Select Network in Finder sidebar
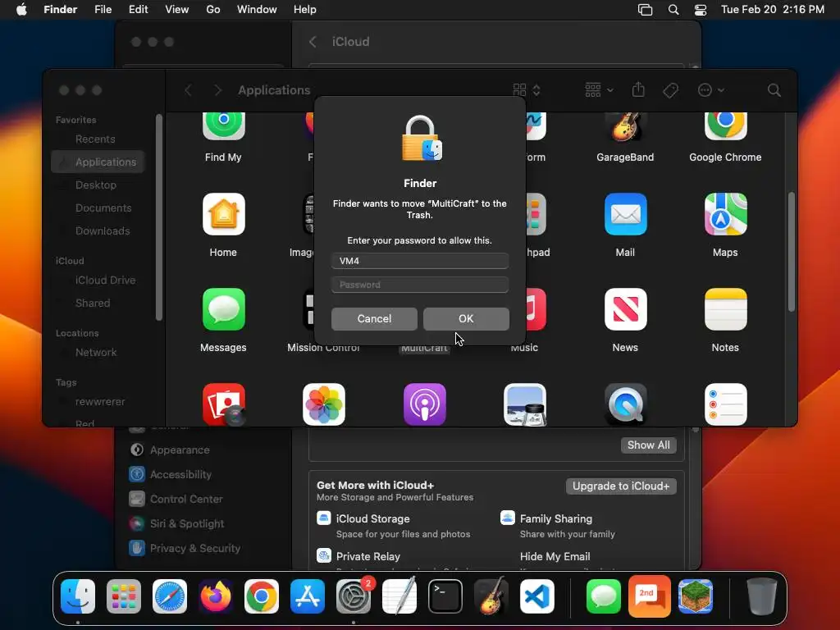840x630 pixels. 98,353
